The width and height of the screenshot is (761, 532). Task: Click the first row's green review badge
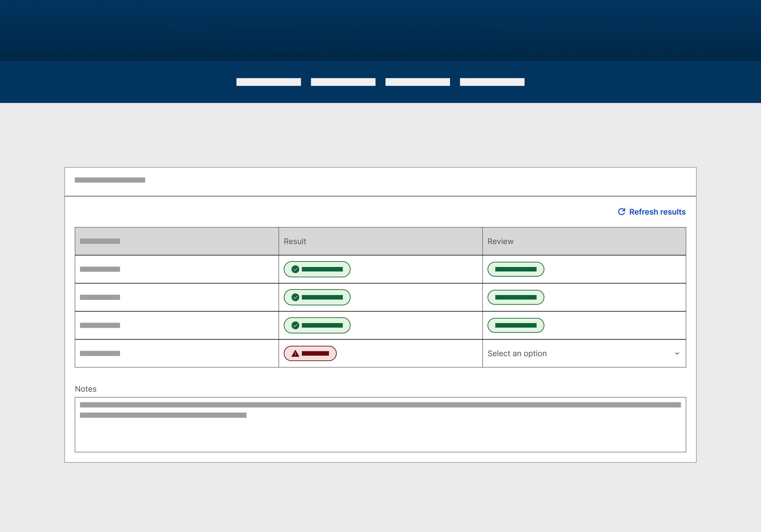pyautogui.click(x=516, y=269)
